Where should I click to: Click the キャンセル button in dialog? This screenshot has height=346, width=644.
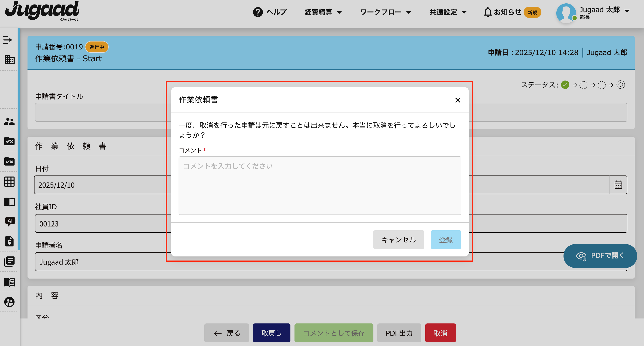click(x=398, y=240)
